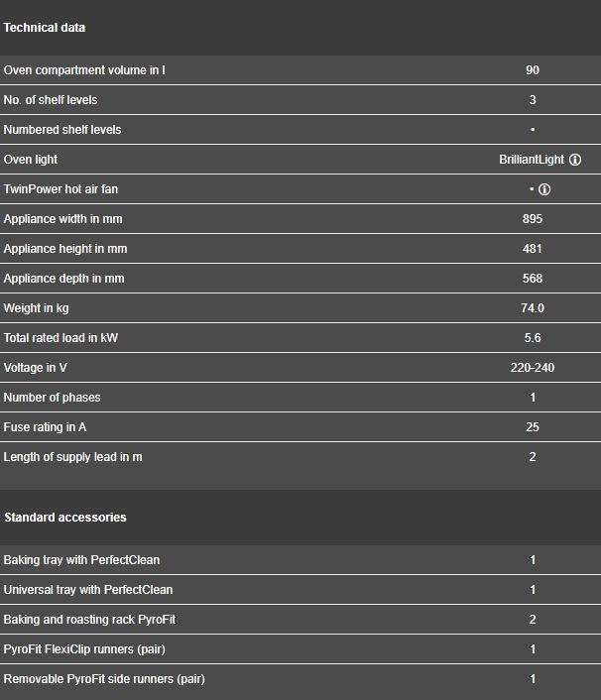This screenshot has height=700, width=601.
Task: Click the Appliance width value 895
Action: (x=533, y=219)
